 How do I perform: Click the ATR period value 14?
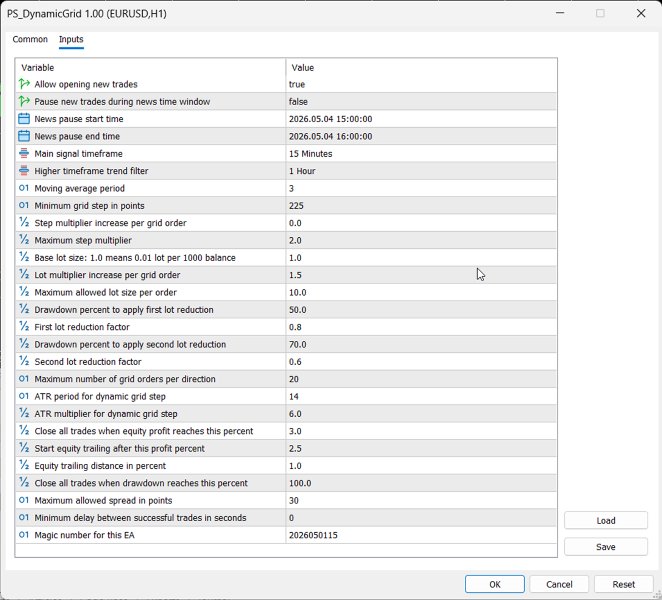click(x=293, y=396)
